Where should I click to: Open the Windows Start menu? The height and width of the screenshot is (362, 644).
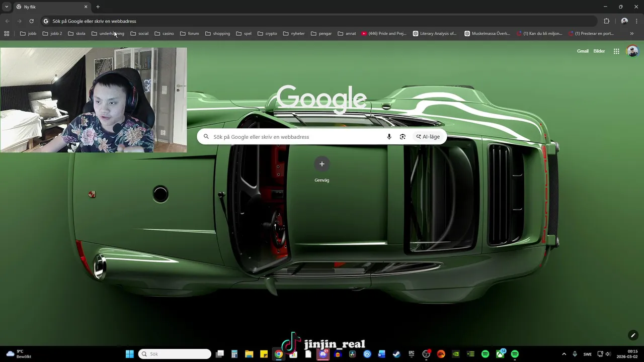[129, 354]
